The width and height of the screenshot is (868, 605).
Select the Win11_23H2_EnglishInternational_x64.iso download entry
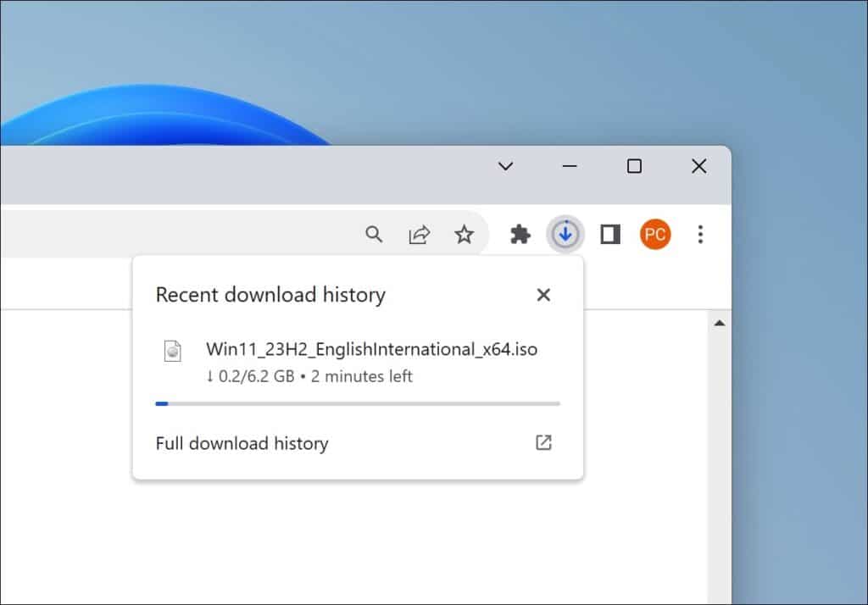coord(371,349)
